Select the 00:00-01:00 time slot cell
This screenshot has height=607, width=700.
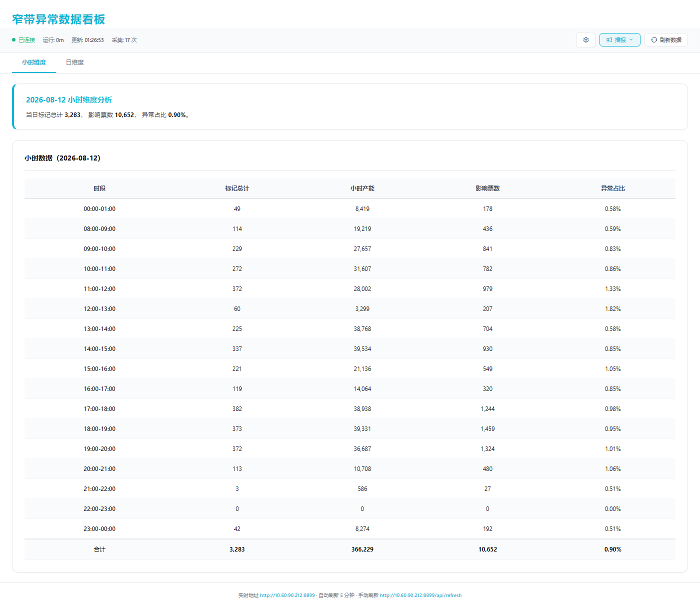coord(99,209)
